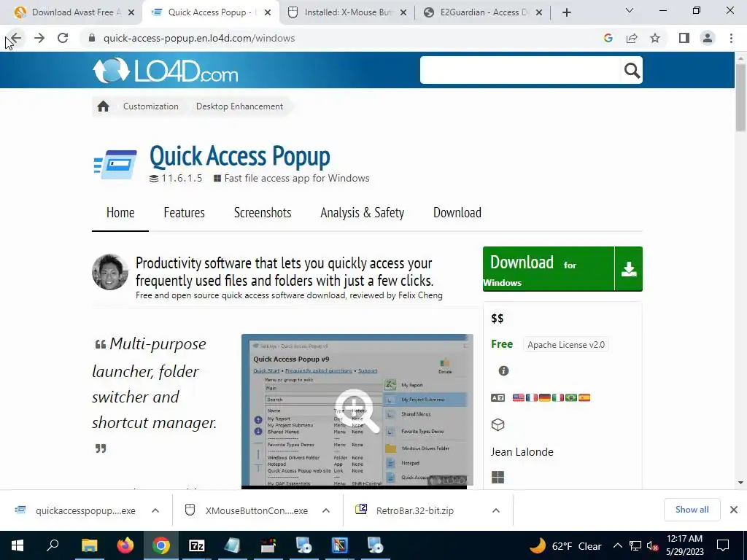Open the Windows Start menu
The height and width of the screenshot is (560, 747).
pos(18,545)
